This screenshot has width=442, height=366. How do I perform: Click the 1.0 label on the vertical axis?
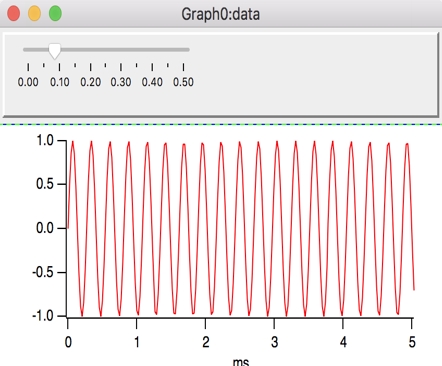45,140
